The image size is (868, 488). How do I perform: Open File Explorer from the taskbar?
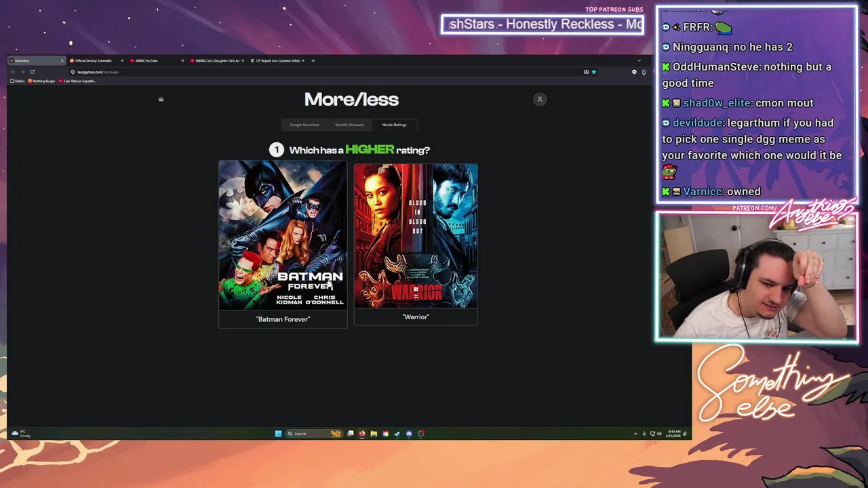tap(374, 434)
